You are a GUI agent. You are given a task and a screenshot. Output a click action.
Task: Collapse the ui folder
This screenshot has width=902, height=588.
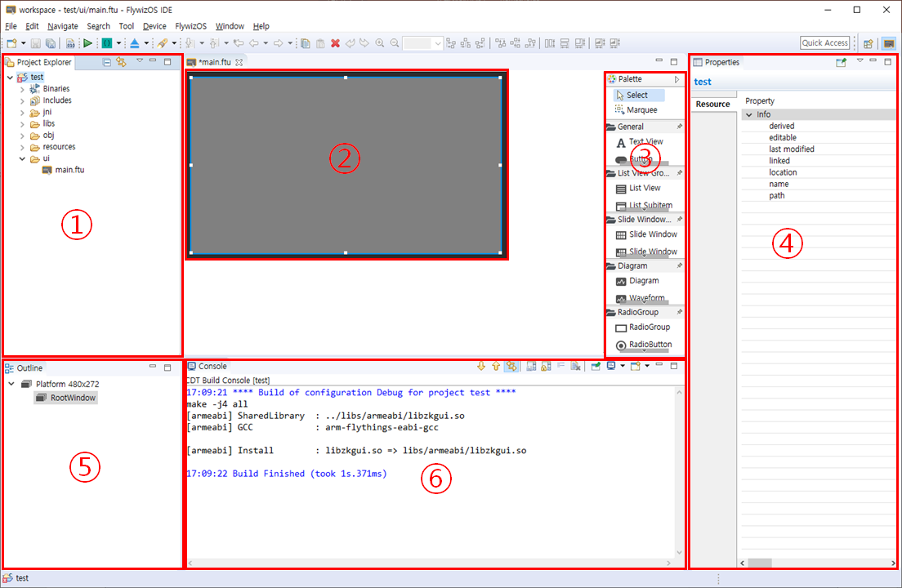click(x=22, y=158)
